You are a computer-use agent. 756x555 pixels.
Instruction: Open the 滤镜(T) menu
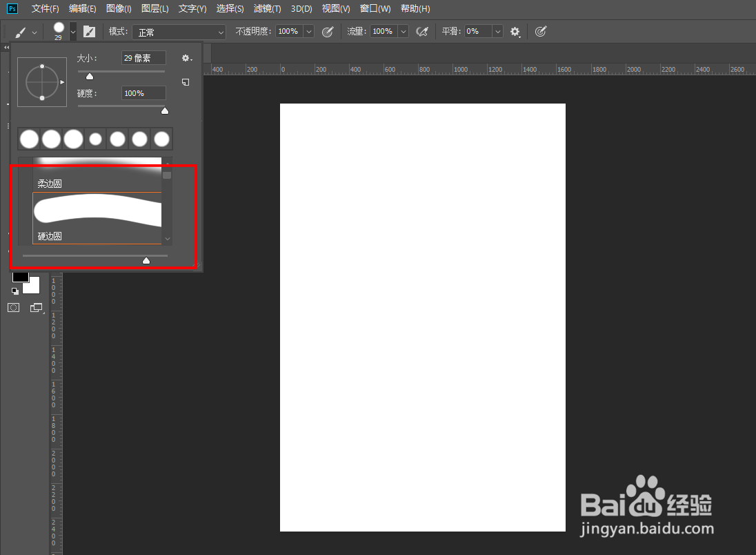pyautogui.click(x=267, y=9)
